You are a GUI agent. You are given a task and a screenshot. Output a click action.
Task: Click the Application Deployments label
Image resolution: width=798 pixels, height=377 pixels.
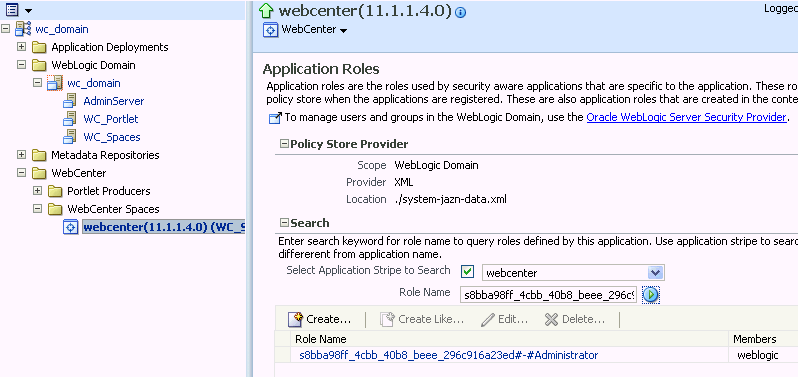pyautogui.click(x=110, y=47)
